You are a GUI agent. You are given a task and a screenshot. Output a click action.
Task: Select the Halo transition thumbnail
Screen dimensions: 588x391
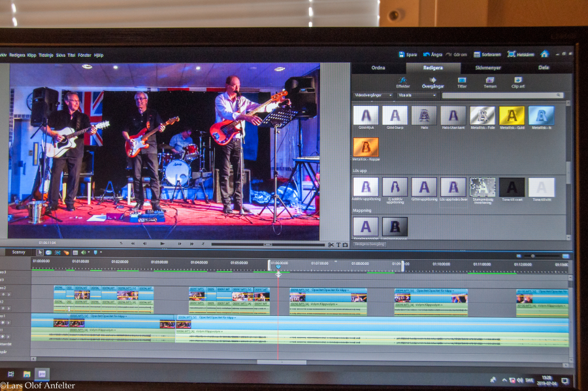tap(424, 115)
